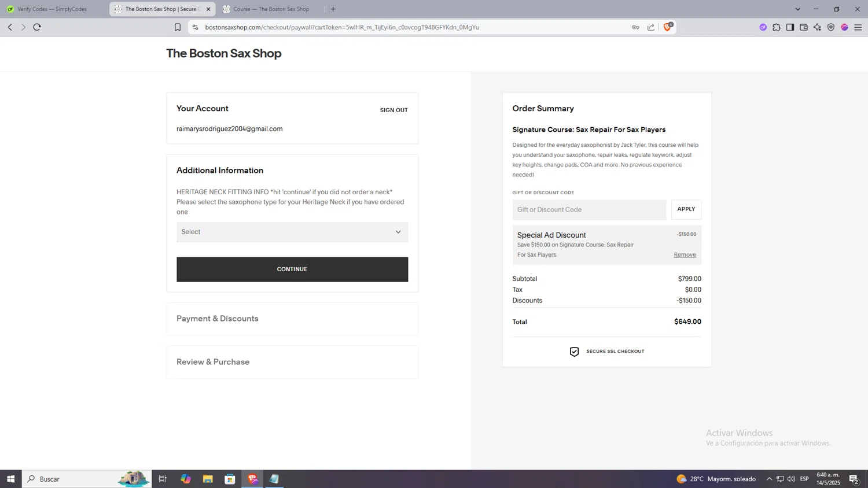This screenshot has width=868, height=488.
Task: Open The Boston Sax Shop home link
Action: coord(223,53)
